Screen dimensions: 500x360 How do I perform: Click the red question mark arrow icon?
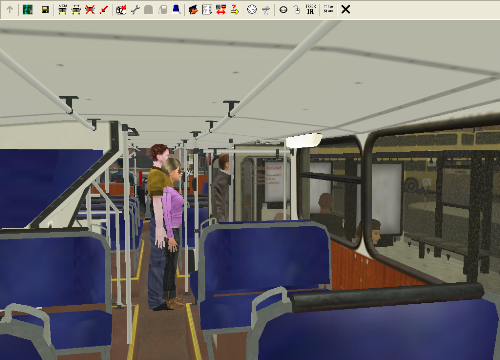coord(235,10)
